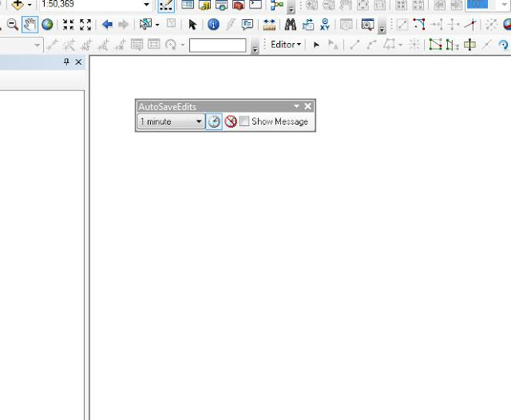Go forward to next extent

click(123, 25)
